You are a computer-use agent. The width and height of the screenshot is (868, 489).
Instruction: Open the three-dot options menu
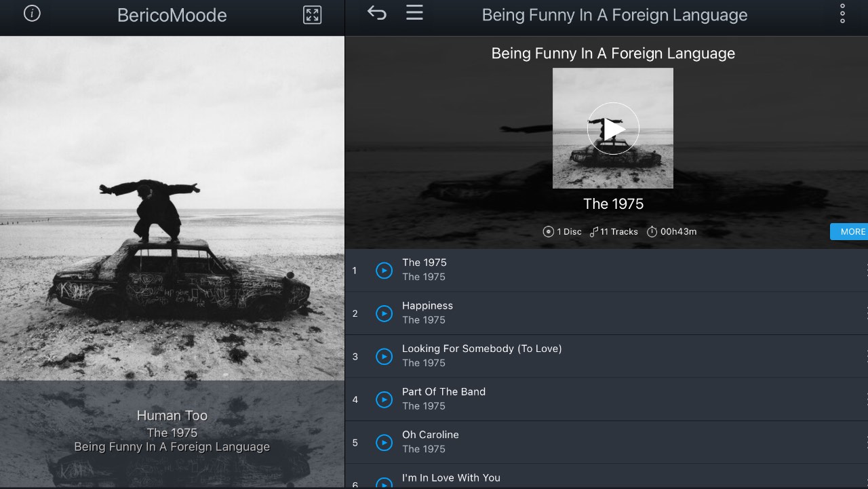click(842, 14)
